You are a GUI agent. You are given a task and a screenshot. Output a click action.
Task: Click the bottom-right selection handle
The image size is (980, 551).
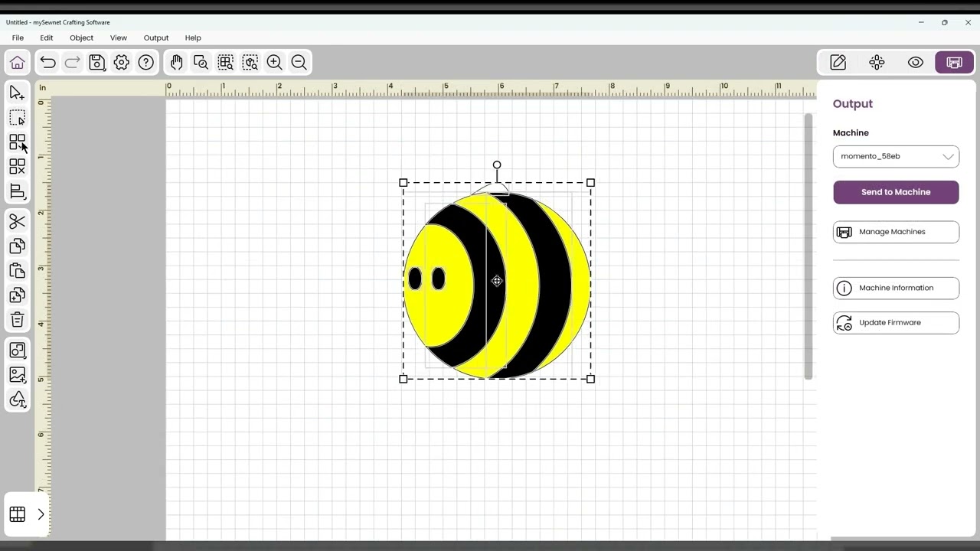(590, 379)
